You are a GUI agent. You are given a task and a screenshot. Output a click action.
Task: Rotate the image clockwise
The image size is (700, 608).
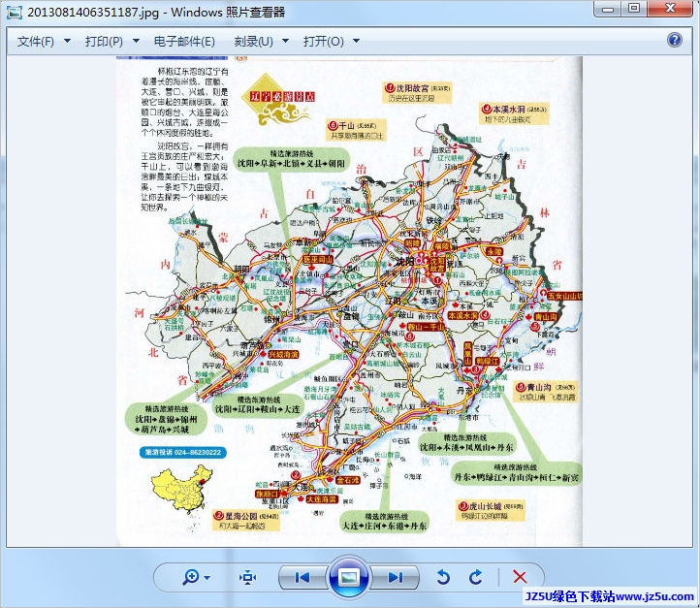pyautogui.click(x=475, y=577)
